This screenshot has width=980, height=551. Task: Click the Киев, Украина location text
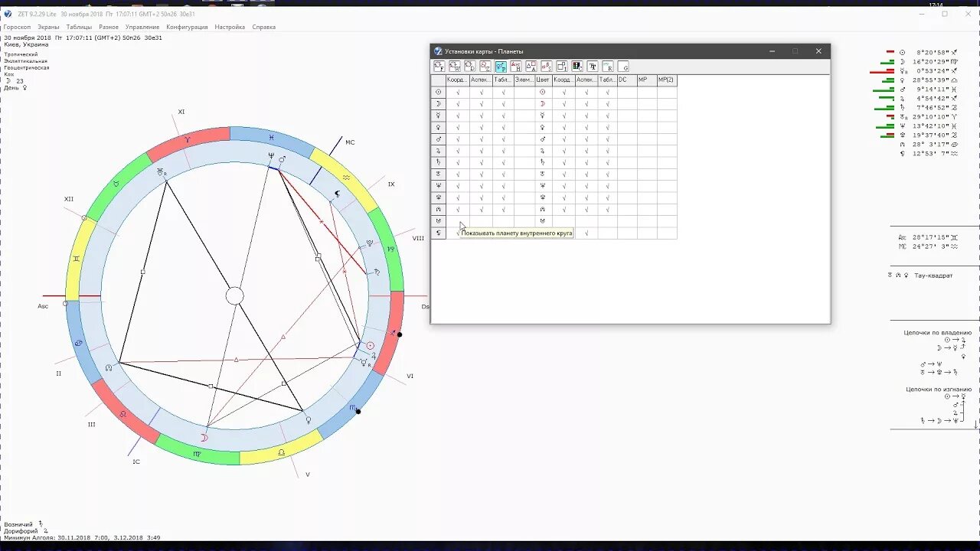(x=26, y=44)
